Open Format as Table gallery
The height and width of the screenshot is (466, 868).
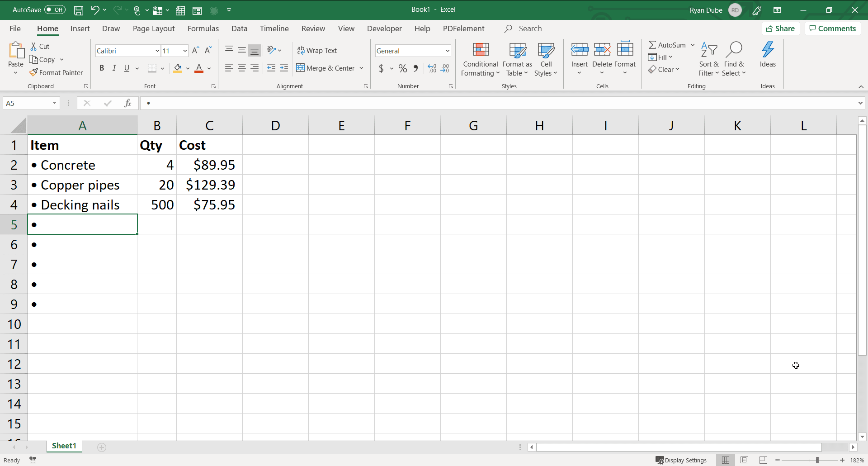click(517, 59)
